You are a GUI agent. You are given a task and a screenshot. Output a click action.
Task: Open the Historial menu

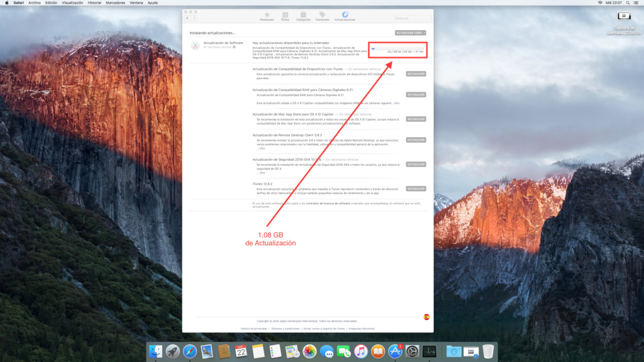pyautogui.click(x=94, y=3)
